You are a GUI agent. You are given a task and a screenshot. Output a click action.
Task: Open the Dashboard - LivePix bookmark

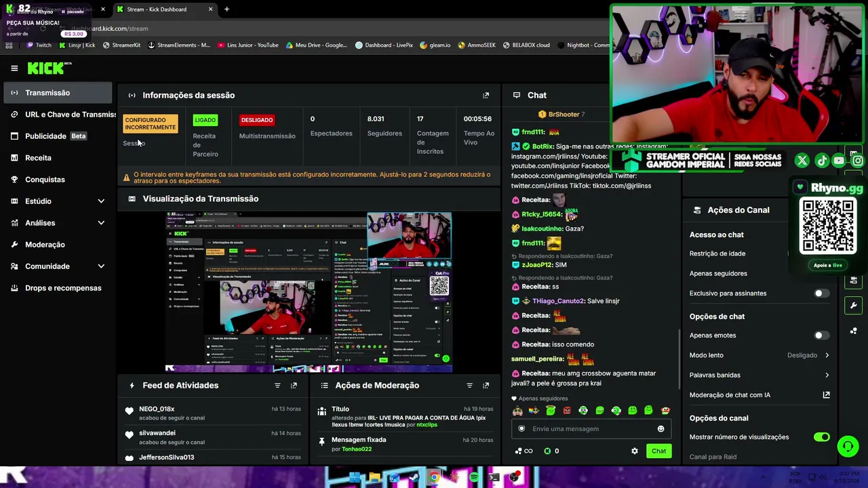pos(384,45)
